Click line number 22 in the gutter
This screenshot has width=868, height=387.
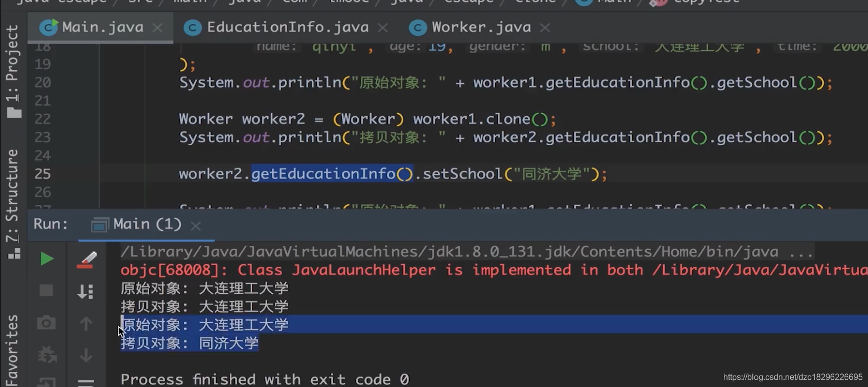pyautogui.click(x=43, y=119)
